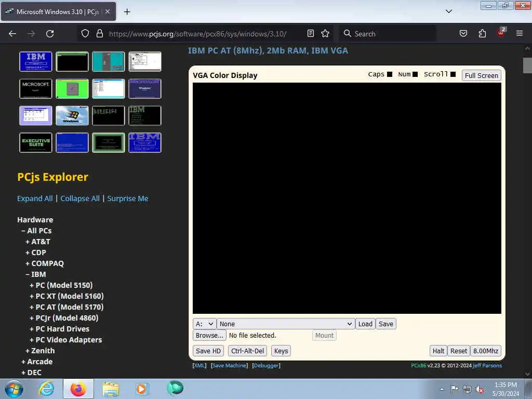Screen dimensions: 532x399
Task: Reset the emulated machine
Action: coord(459,351)
